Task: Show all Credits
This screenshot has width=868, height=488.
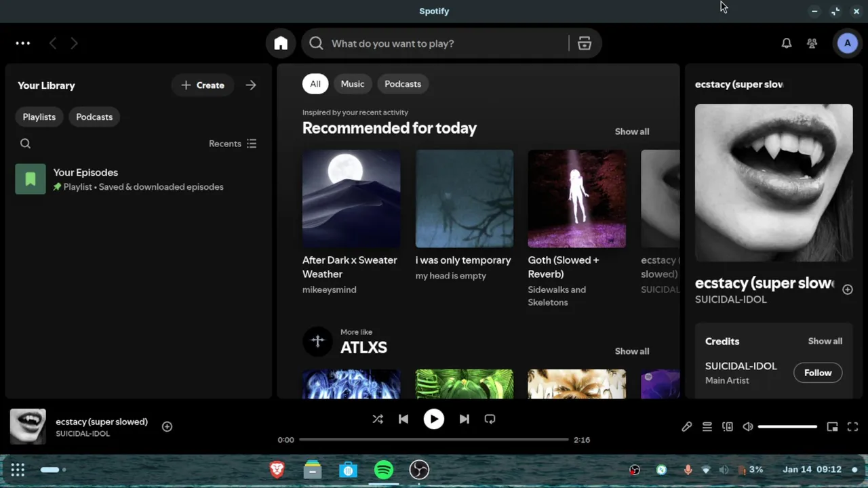Action: (825, 342)
